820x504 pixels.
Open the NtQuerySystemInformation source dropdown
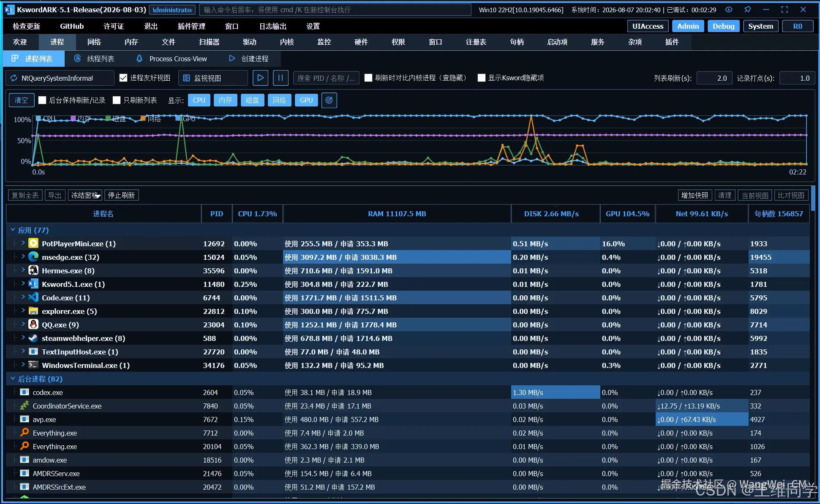pos(60,78)
